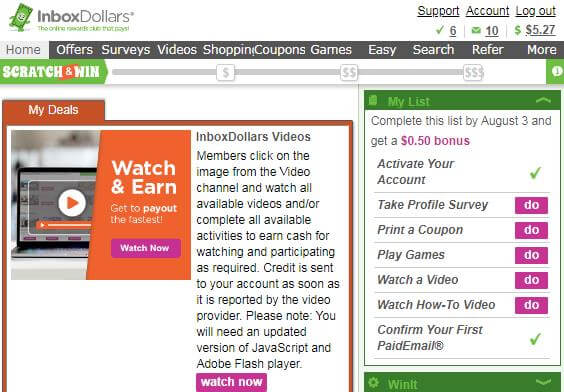Click the InboxDollars mascot logo
The height and width of the screenshot is (392, 564).
click(21, 17)
